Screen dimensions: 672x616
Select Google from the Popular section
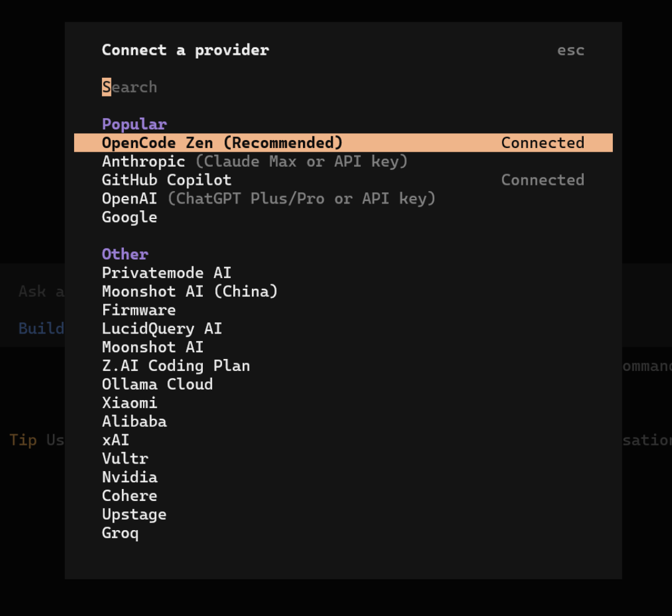coord(129,217)
